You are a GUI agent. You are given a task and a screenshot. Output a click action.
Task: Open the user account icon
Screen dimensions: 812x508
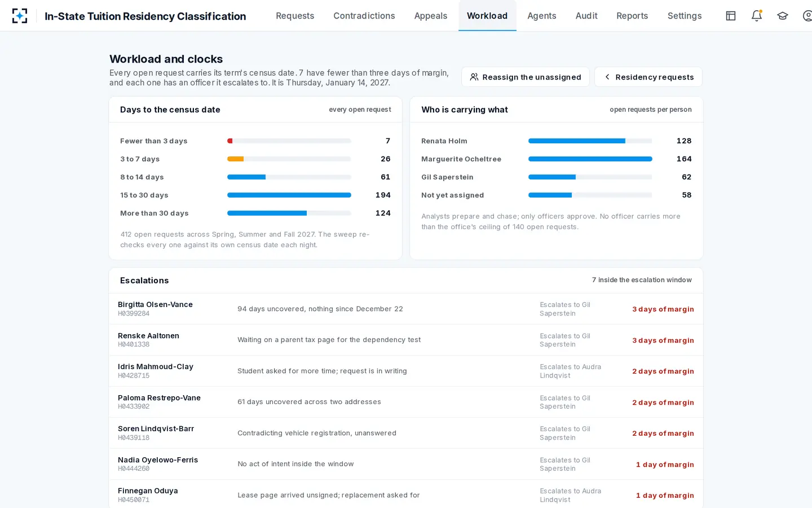(x=807, y=16)
